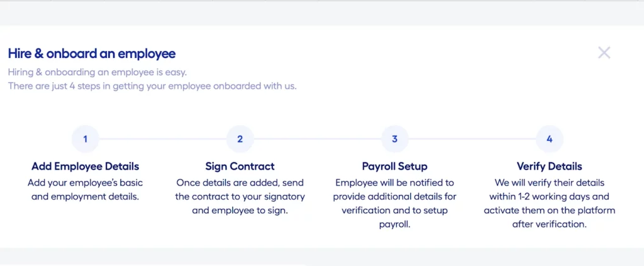
Task: Click the connector line between steps 2 and 3
Action: tap(318, 139)
